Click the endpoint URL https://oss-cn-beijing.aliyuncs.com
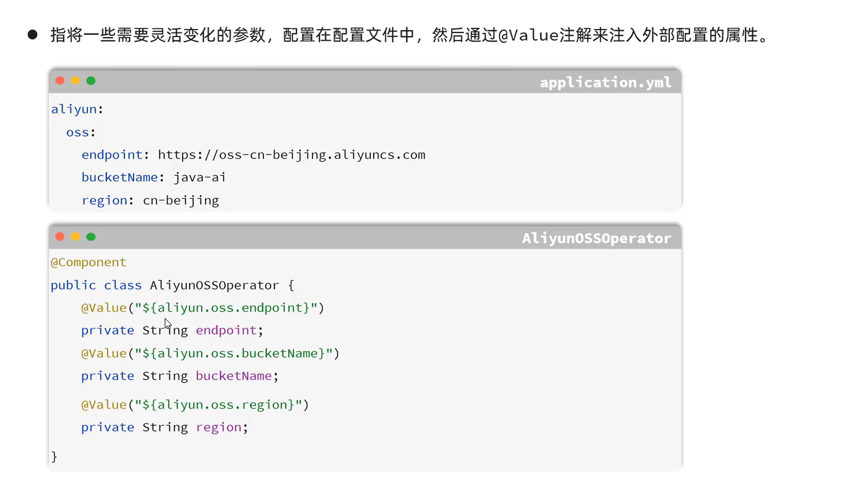 coord(291,155)
